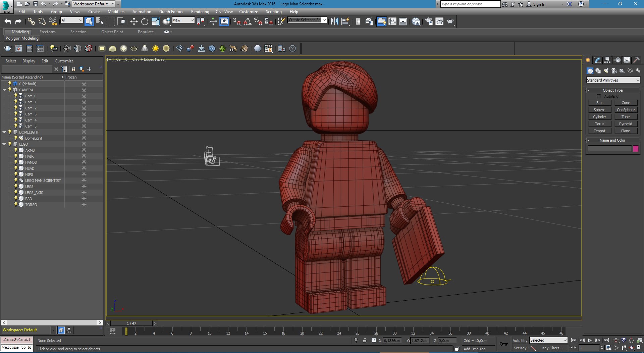Switch to the Object Paint ribbon tab

(112, 32)
